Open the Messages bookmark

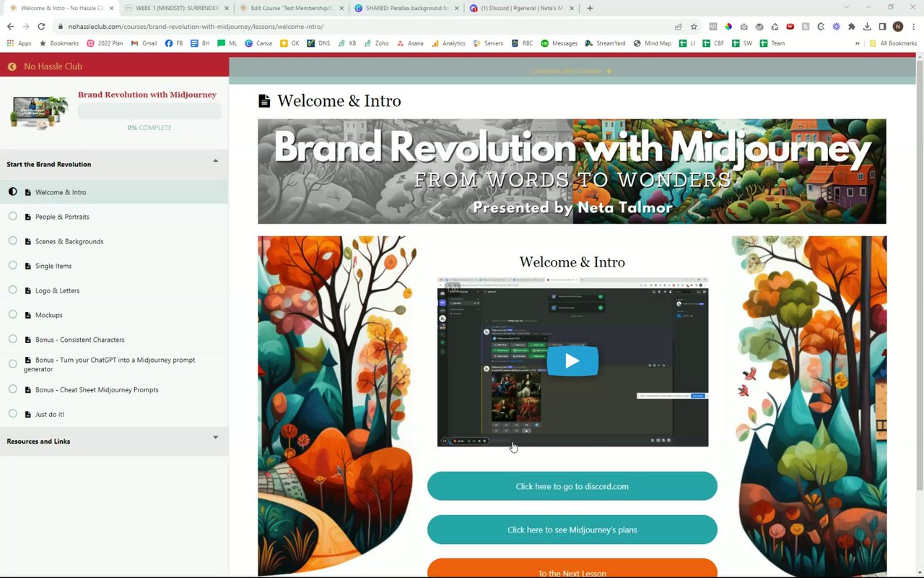559,43
